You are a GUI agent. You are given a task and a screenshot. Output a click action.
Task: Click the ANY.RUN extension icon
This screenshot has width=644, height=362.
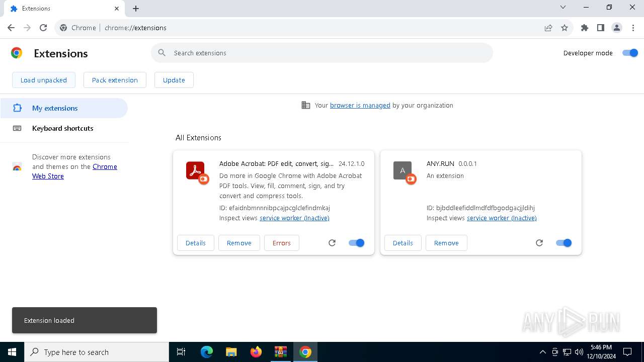pyautogui.click(x=403, y=170)
